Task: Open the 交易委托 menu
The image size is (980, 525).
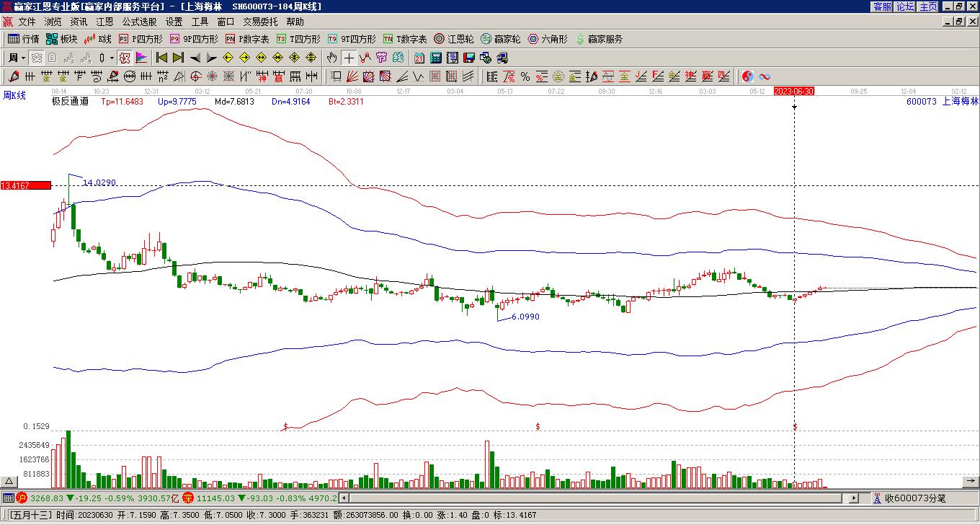Action: tap(259, 22)
